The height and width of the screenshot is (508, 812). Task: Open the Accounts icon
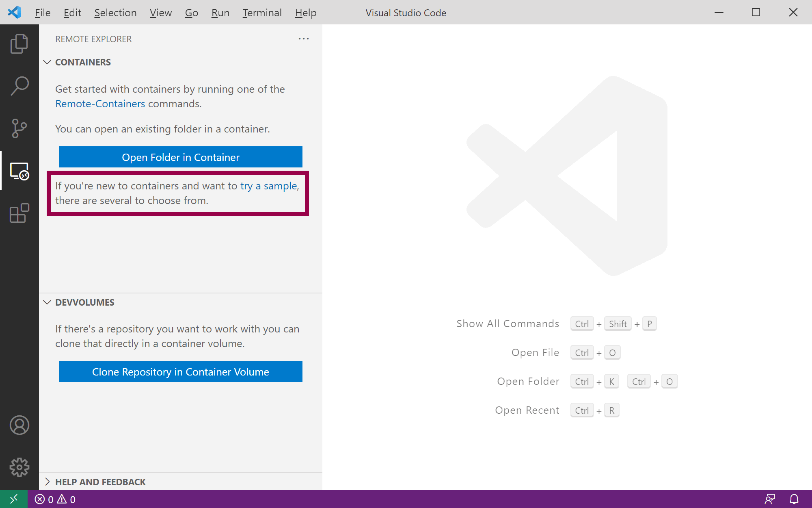[19, 425]
